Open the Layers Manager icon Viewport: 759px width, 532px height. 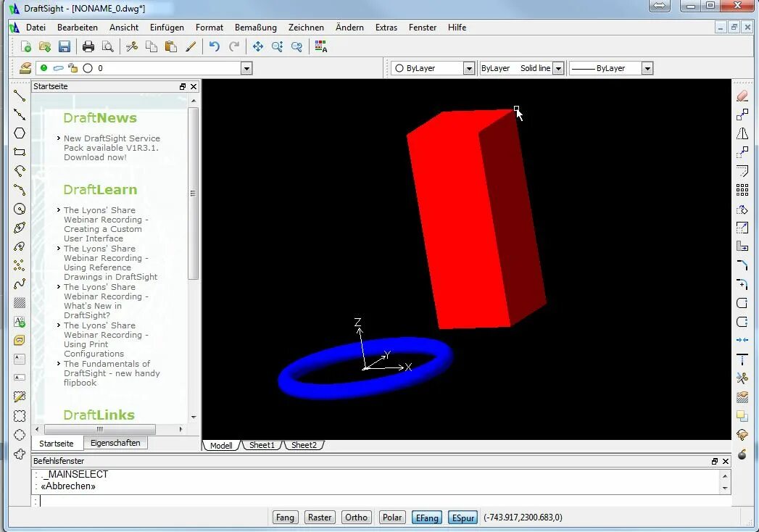coord(25,68)
